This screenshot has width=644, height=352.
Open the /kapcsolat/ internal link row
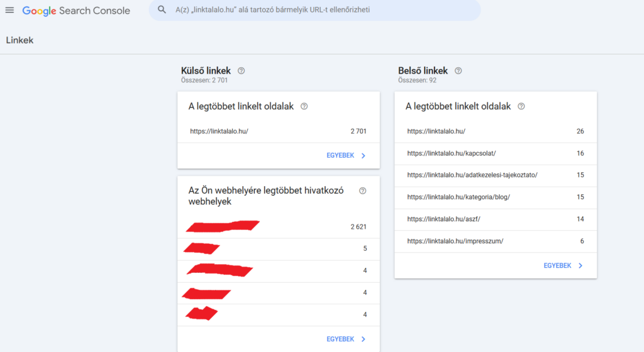click(x=496, y=153)
